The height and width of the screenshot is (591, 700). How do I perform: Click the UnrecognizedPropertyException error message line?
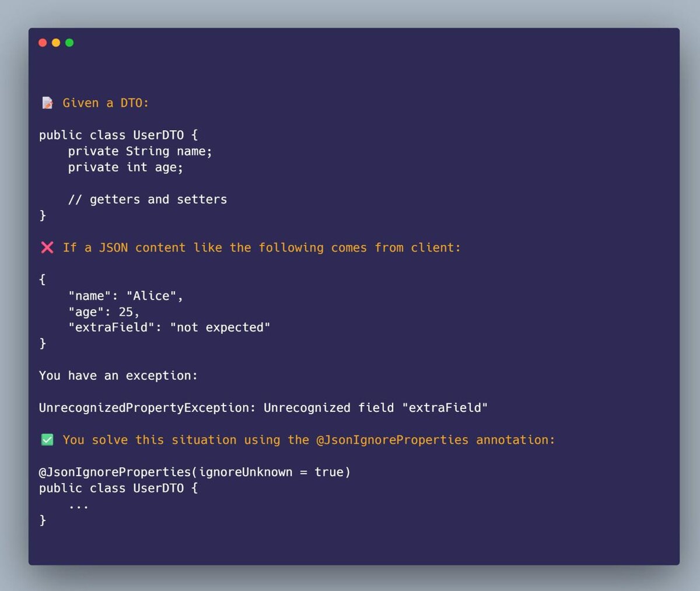263,408
